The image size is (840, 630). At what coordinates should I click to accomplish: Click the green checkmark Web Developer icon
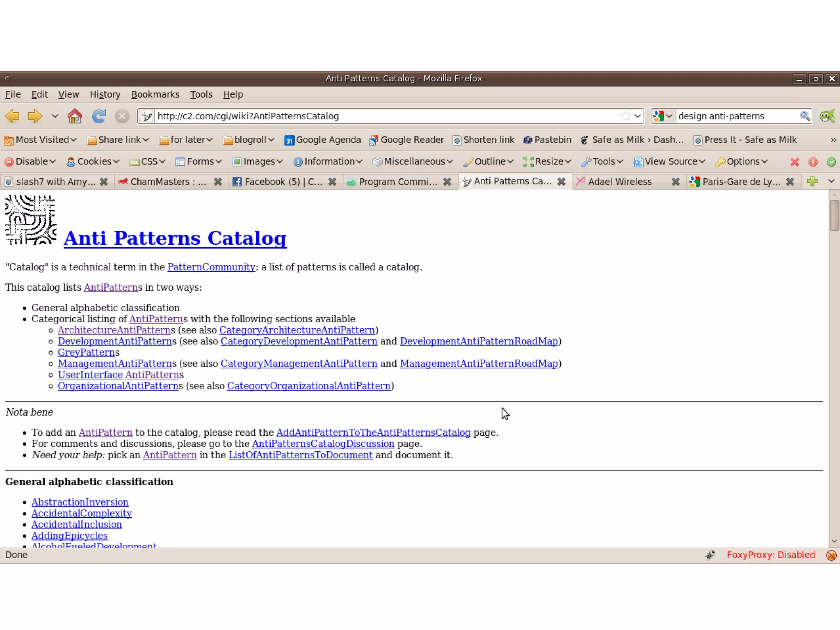(831, 162)
